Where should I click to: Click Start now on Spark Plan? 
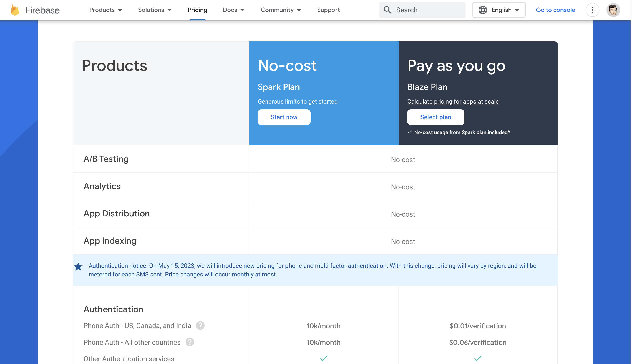pyautogui.click(x=284, y=117)
